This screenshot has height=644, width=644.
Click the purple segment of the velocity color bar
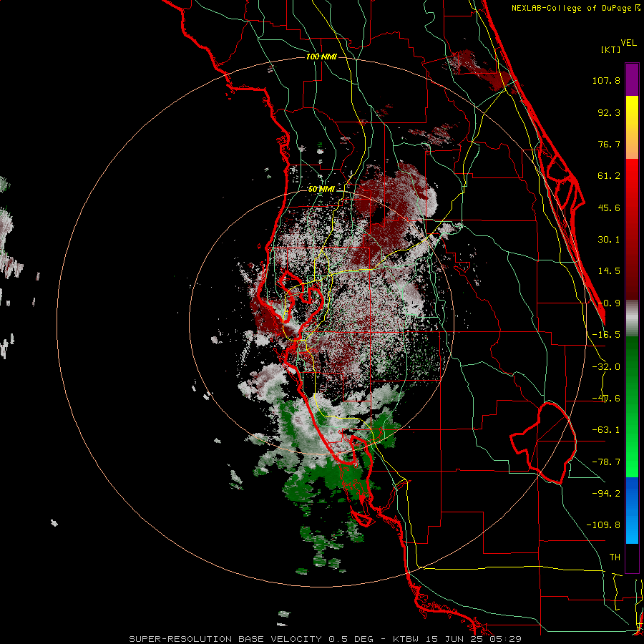[632, 79]
